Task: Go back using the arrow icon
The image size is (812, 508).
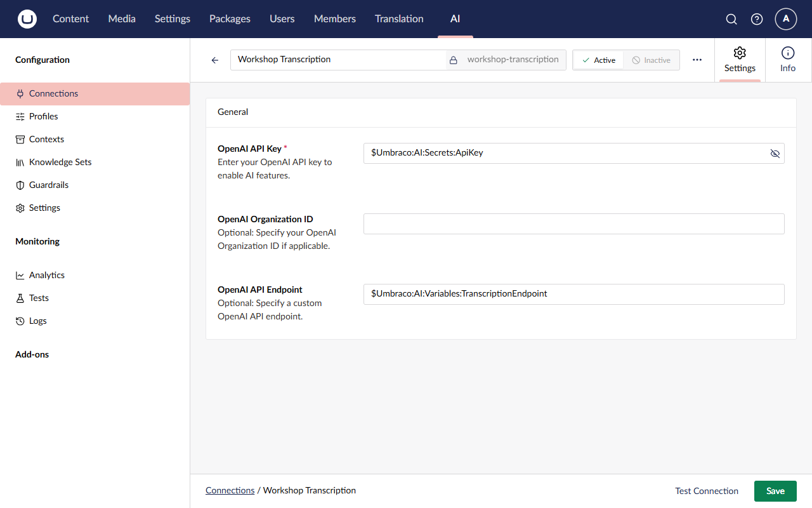Action: [215, 60]
